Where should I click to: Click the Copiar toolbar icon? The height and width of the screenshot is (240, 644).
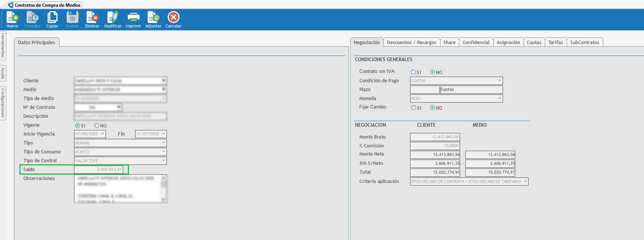pyautogui.click(x=52, y=19)
